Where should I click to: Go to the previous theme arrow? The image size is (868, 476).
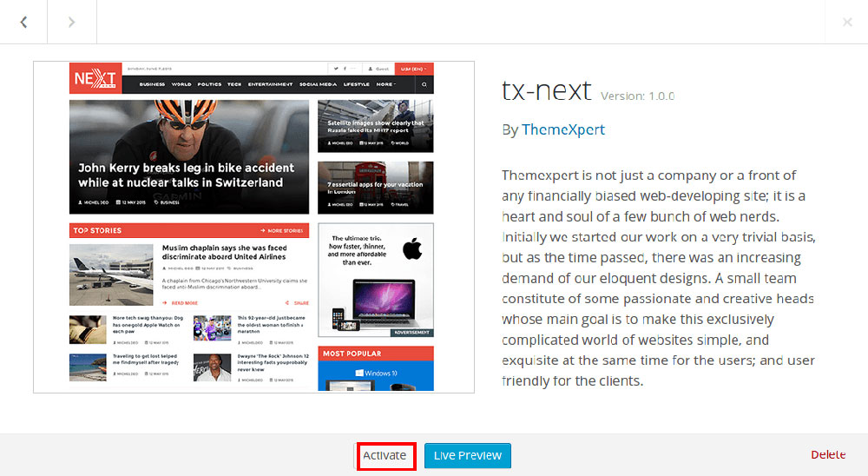point(23,22)
